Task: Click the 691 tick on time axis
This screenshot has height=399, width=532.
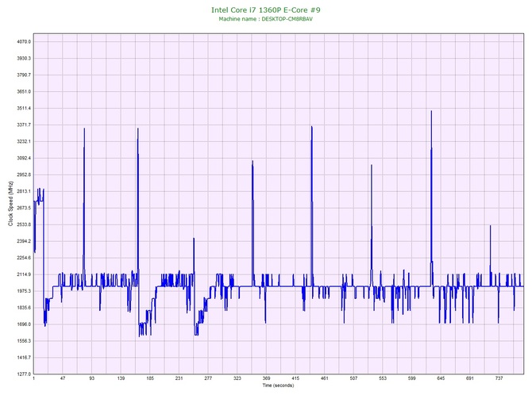Action: 470,378
